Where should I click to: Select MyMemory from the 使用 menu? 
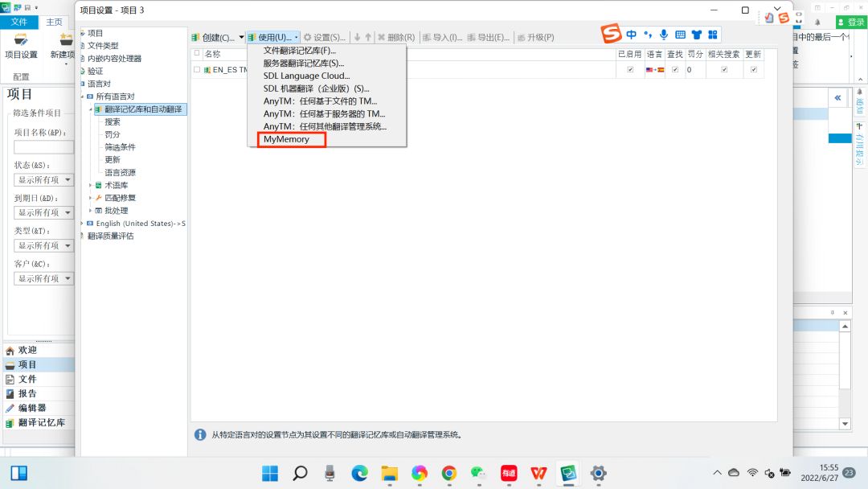coord(289,138)
